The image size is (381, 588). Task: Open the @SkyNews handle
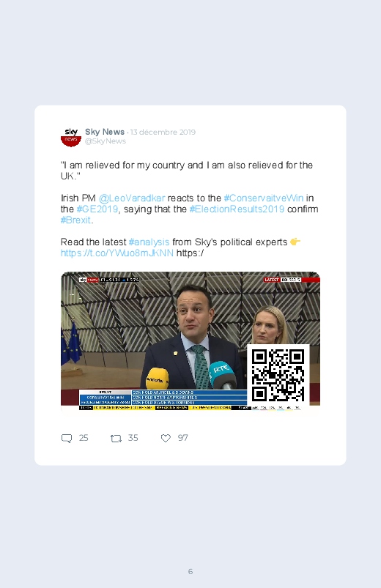106,141
